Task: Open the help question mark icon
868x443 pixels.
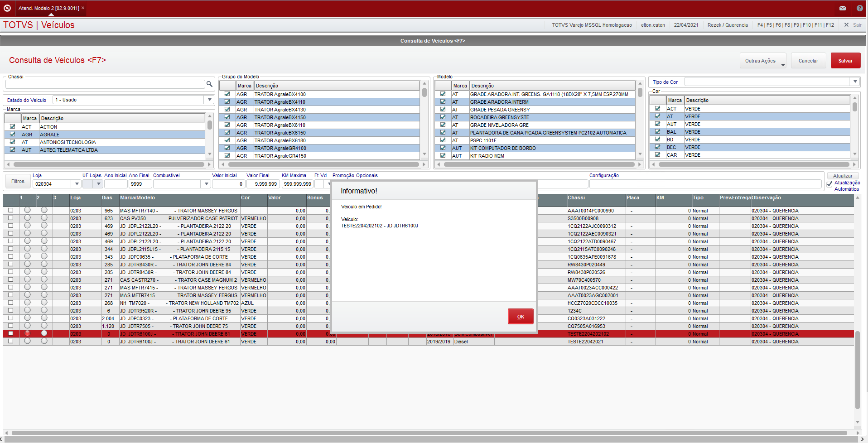Action: point(860,8)
